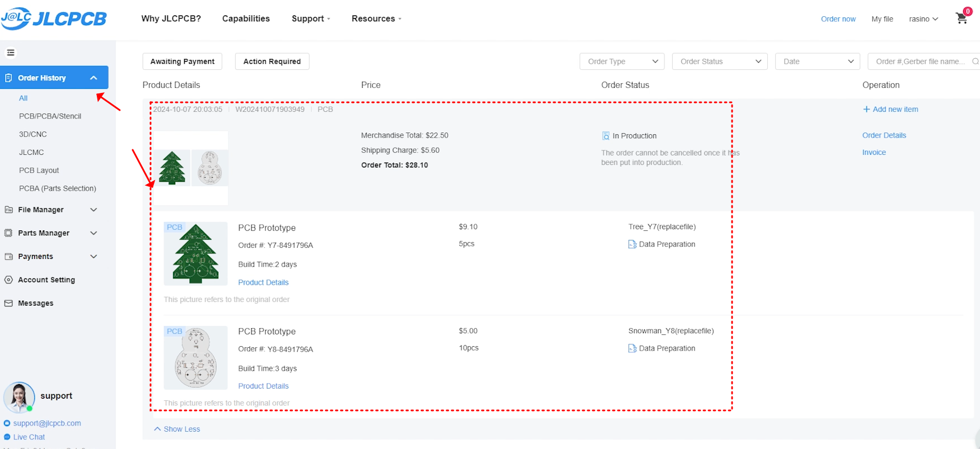Viewport: 980px width, 449px height.
Task: Click order number W202410071903949
Action: tap(270, 110)
